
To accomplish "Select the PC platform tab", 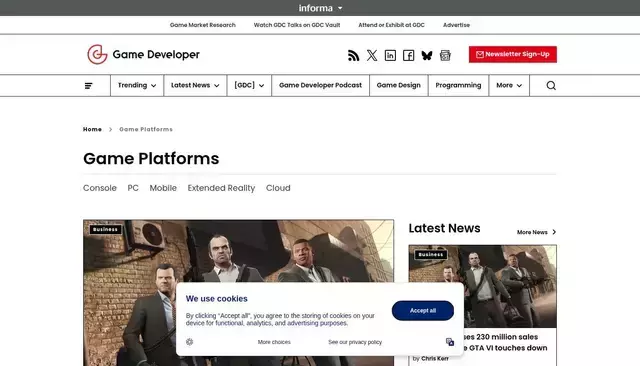I will click(x=133, y=188).
